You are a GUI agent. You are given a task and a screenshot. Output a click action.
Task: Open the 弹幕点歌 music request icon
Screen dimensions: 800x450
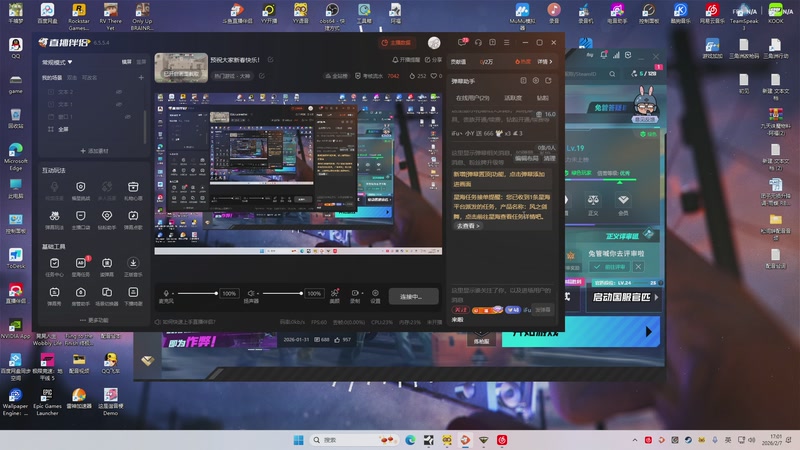[x=133, y=220]
